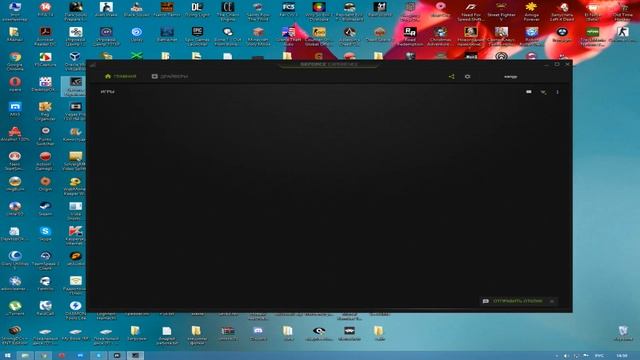Select the highlighted GeForce Experience desktop shortcut
The width and height of the screenshot is (640, 360).
coord(74,86)
